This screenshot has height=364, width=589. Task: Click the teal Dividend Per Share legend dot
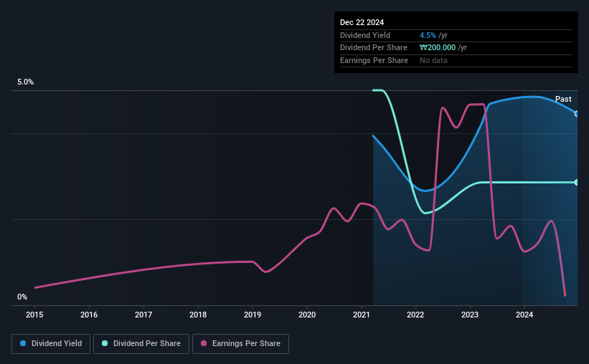click(105, 343)
